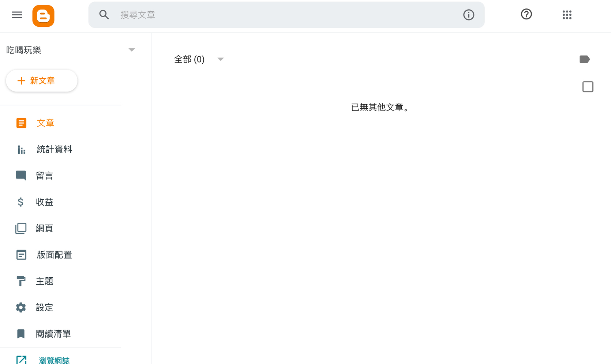This screenshot has height=364, width=611.
Task: Click the 瀏覽網誌 view blog link
Action: click(x=54, y=360)
